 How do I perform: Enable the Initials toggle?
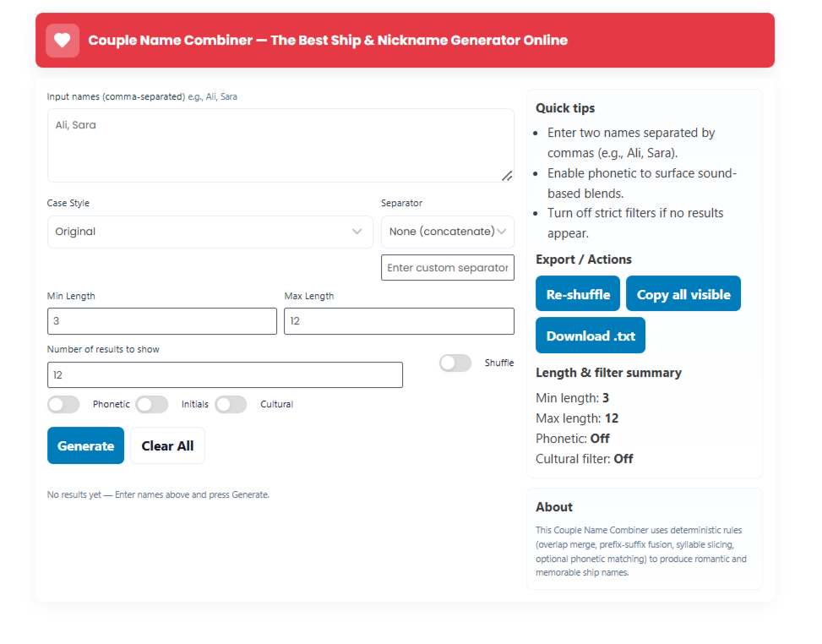coord(152,404)
